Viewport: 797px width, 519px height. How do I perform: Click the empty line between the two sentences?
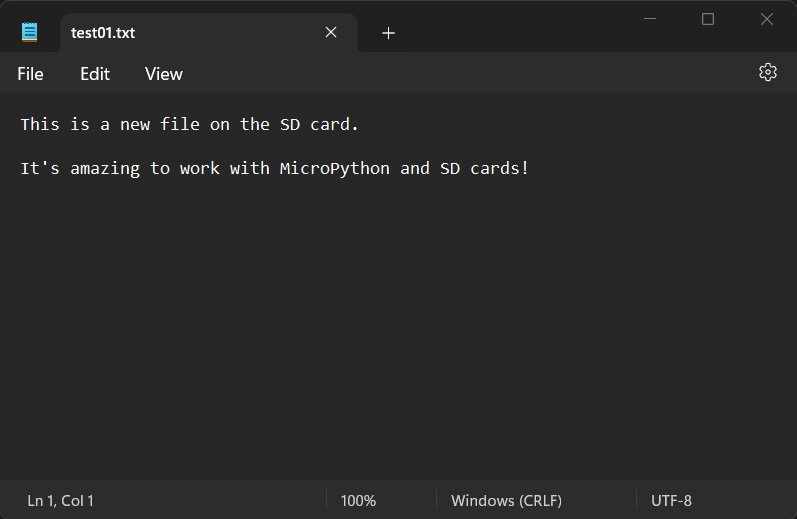(x=398, y=146)
